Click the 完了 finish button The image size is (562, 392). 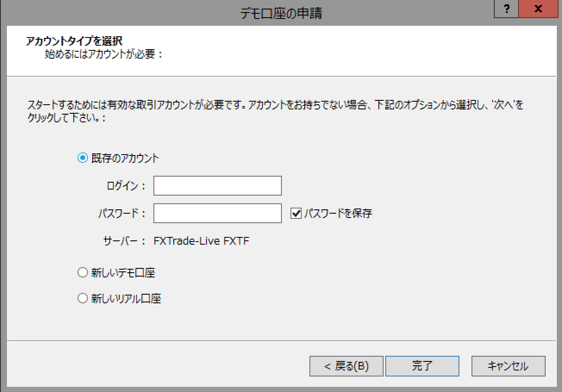[422, 366]
